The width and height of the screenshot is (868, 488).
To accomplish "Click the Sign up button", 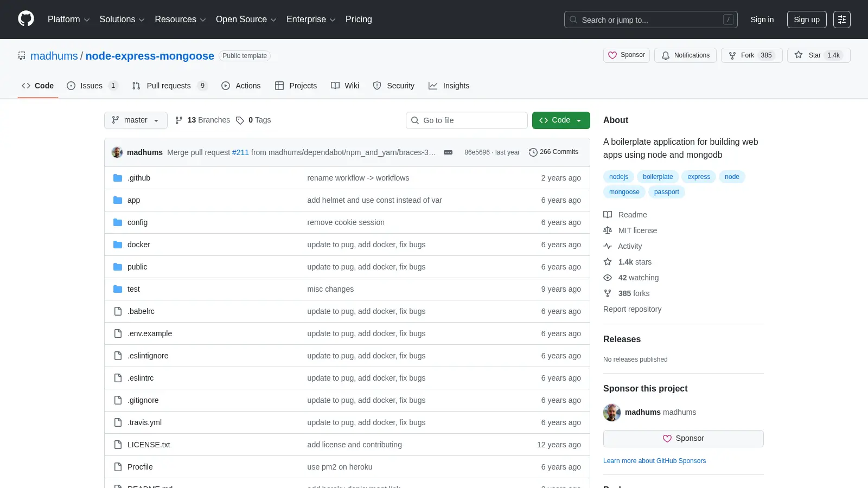I will [807, 20].
